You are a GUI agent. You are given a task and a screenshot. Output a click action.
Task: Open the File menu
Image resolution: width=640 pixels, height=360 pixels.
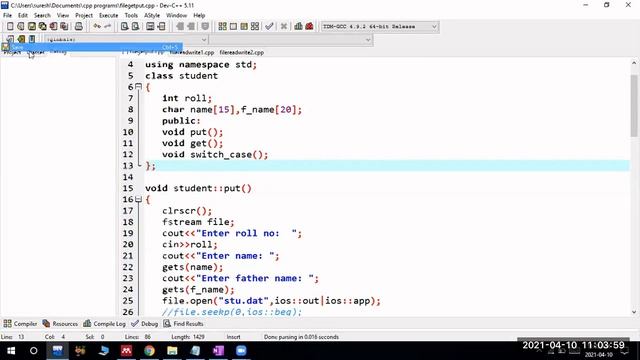click(x=7, y=16)
